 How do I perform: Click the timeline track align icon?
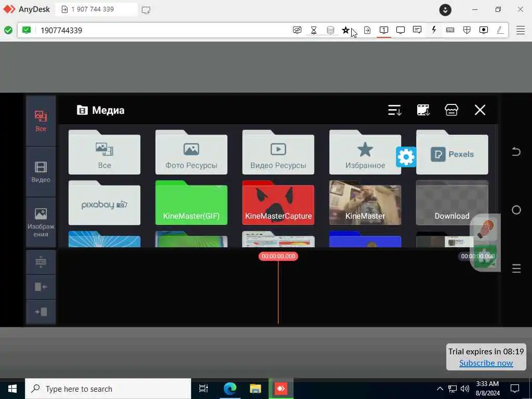coord(41,262)
